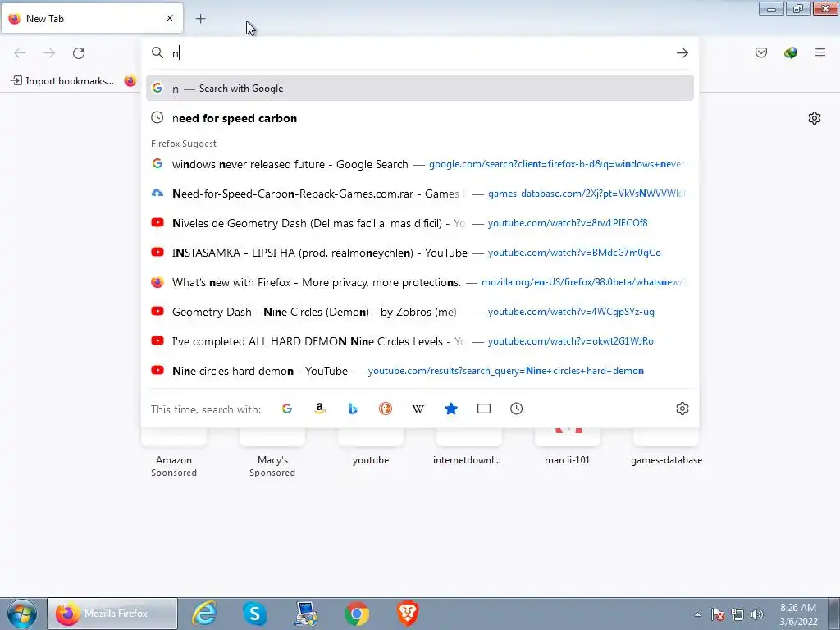
Task: Click Import bookmarks in bookmarks toolbar
Action: [x=62, y=81]
